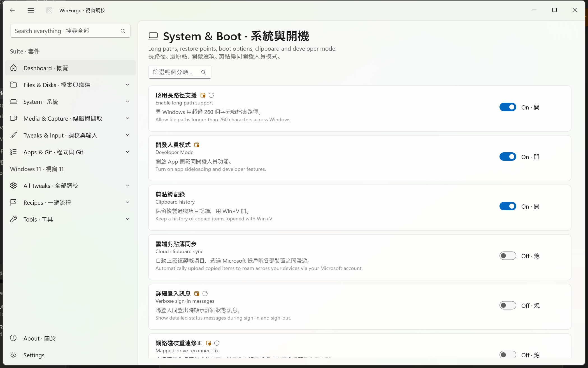
Task: Click restart-required icon beside 啟用長路徑支援
Action: (211, 95)
